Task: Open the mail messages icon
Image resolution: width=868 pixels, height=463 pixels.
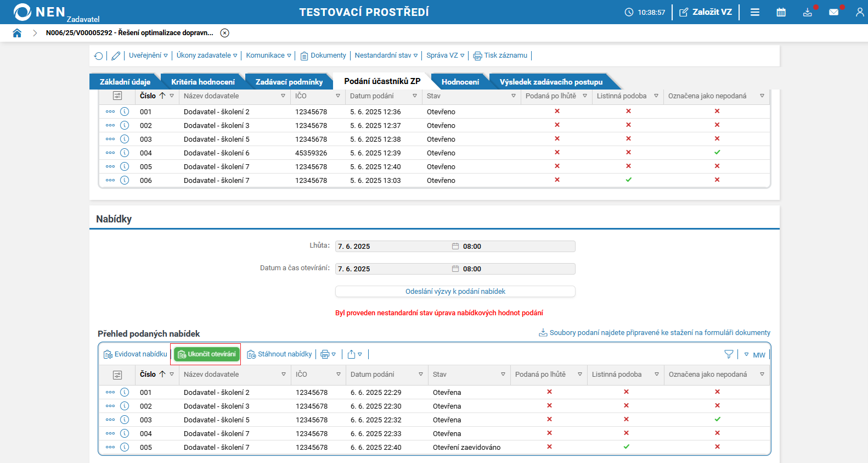Action: tap(833, 12)
